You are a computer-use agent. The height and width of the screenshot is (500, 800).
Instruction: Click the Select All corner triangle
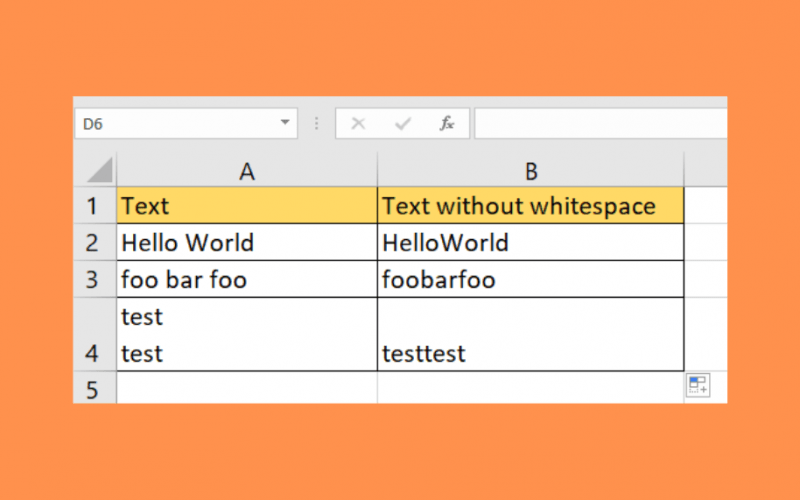pos(99,170)
